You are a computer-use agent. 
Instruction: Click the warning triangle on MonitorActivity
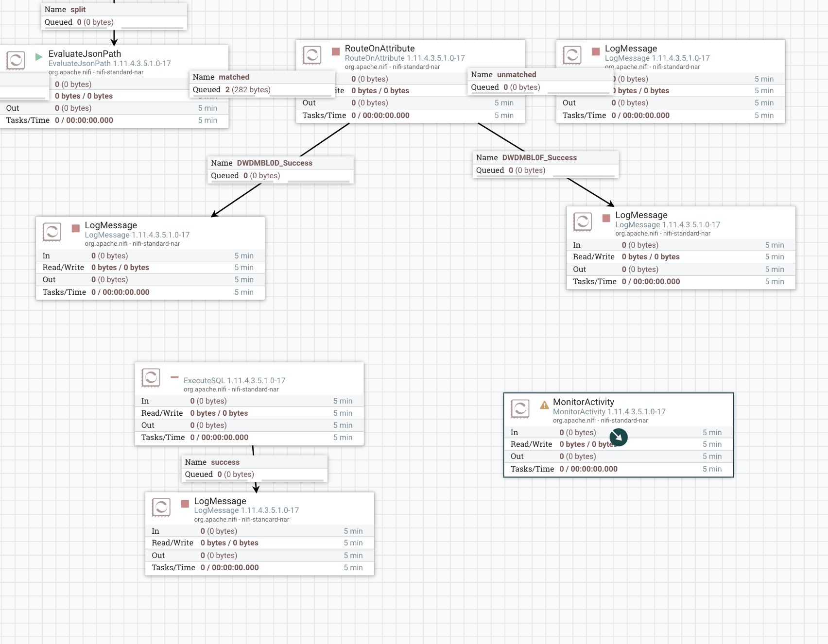coord(544,405)
